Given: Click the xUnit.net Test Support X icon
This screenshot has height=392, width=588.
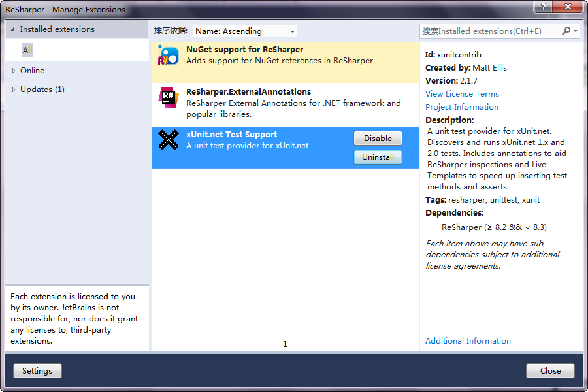Looking at the screenshot, I should coord(169,140).
